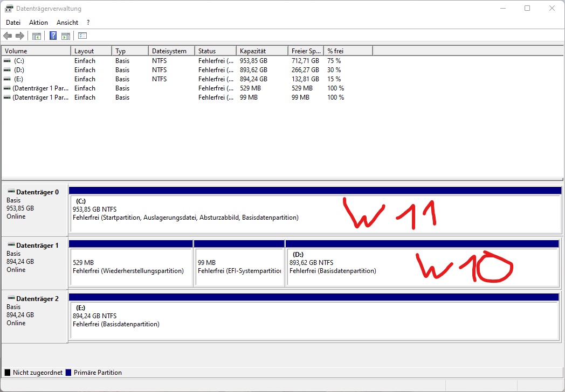Image resolution: width=565 pixels, height=392 pixels.
Task: Click the Back arrow toolbar icon
Action: coord(8,36)
